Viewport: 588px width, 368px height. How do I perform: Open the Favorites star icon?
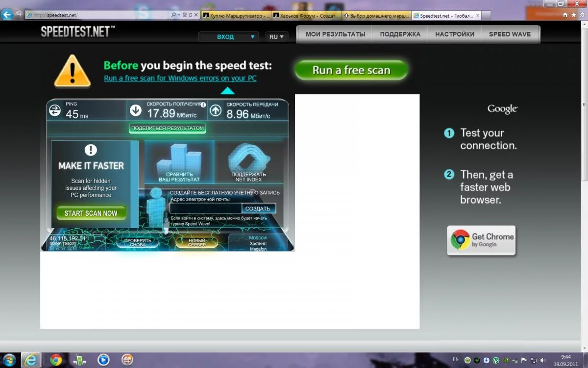573,15
